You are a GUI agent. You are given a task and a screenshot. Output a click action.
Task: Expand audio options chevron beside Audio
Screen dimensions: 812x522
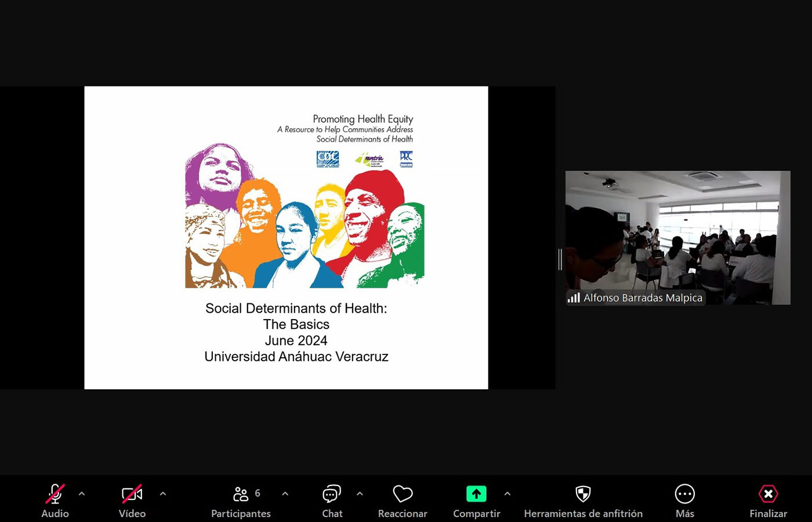82,494
